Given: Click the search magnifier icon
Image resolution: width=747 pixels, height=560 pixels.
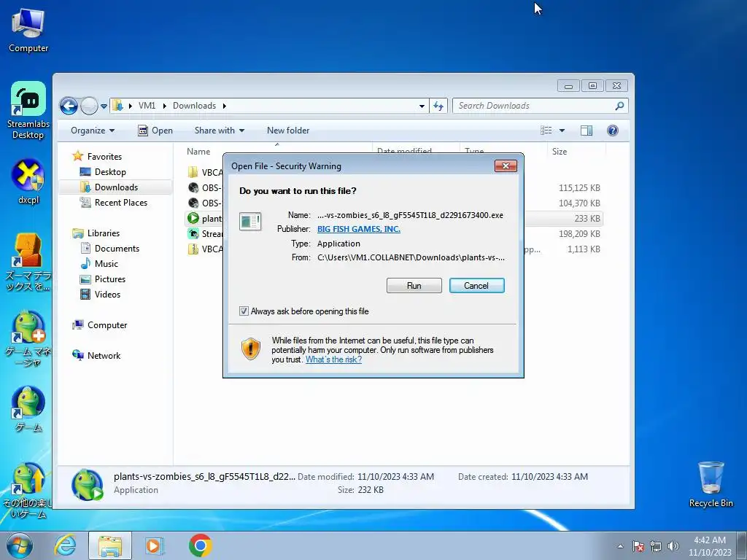Looking at the screenshot, I should tap(619, 106).
